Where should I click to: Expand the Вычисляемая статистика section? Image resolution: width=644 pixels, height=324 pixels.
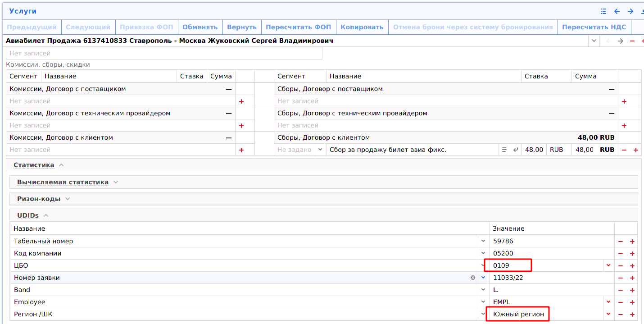116,182
